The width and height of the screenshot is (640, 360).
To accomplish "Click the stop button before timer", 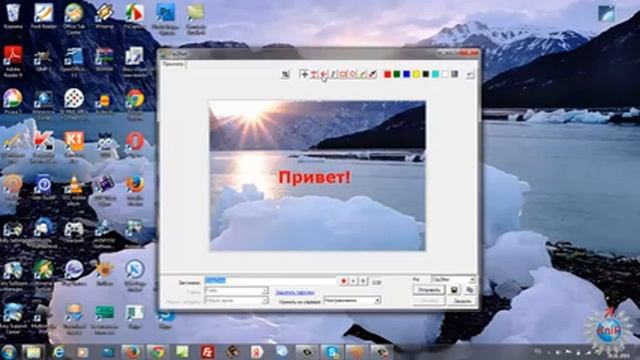I will (363, 281).
